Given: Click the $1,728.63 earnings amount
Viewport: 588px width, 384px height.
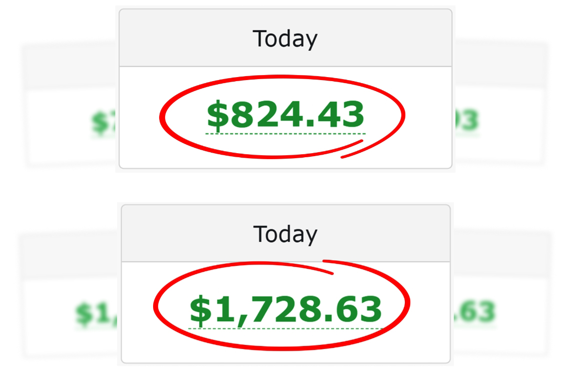Looking at the screenshot, I should [286, 309].
